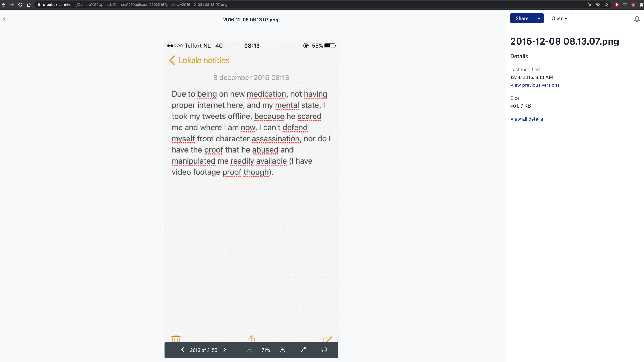Go to the next image in preview
Screen dimensions: 644x362
point(225,350)
